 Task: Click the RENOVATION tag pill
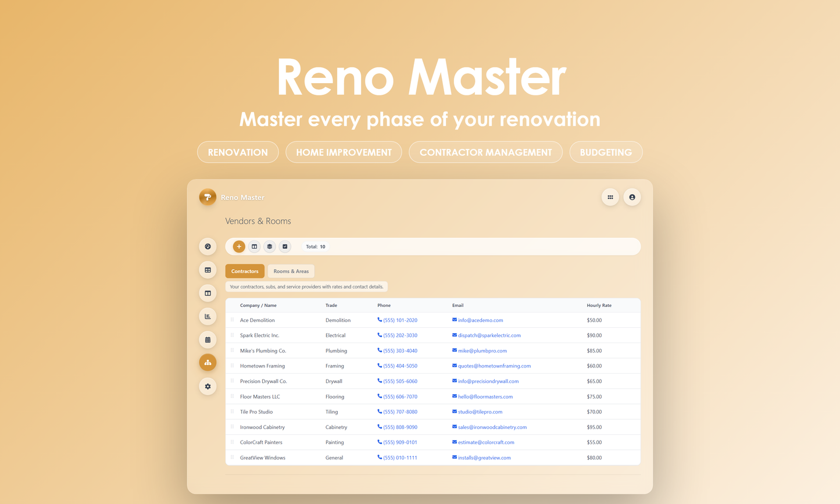click(238, 152)
